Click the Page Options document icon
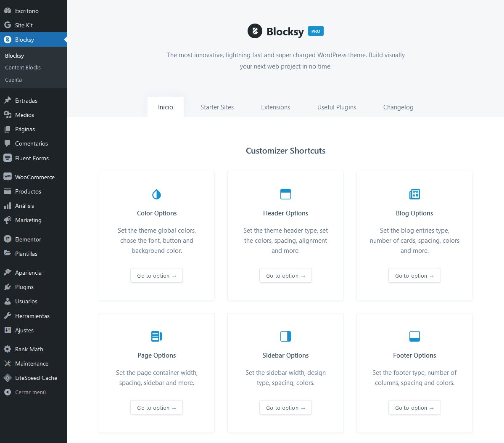The width and height of the screenshot is (504, 443). click(156, 336)
